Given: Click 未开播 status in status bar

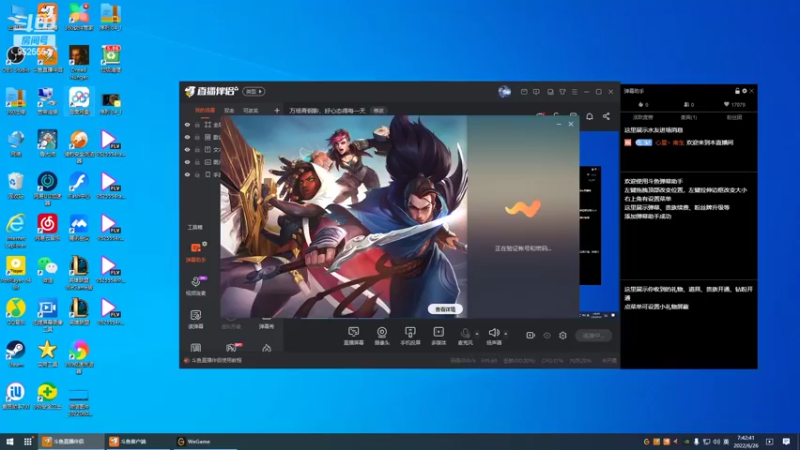Looking at the screenshot, I should (609, 360).
